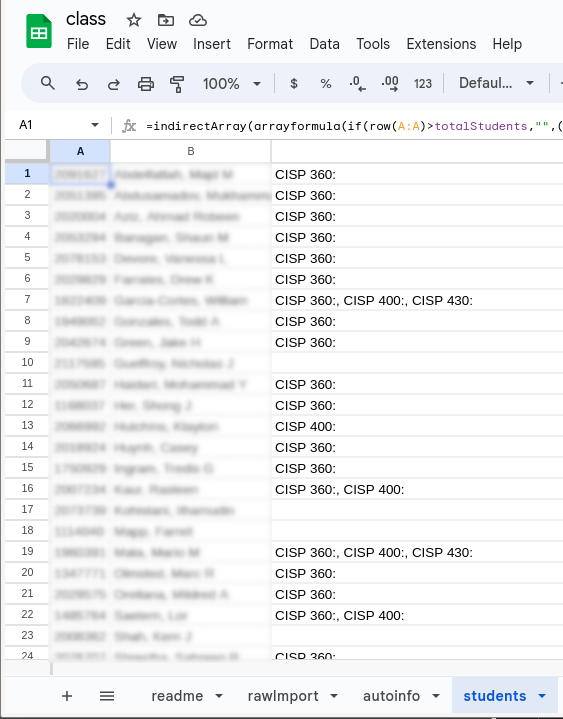Click the empty column C cell in row 10

tap(417, 363)
